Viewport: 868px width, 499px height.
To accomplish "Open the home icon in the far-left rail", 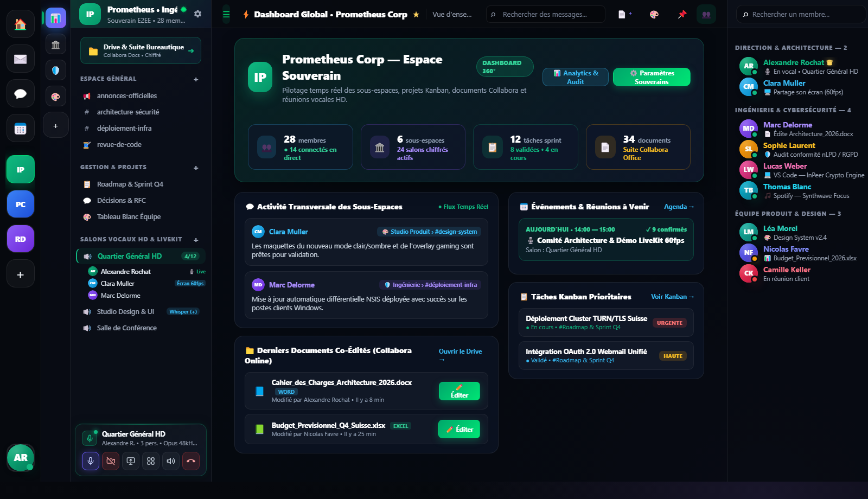I will point(21,24).
